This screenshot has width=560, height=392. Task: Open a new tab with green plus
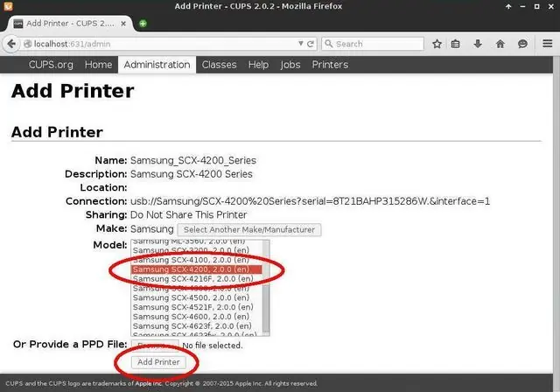[143, 24]
